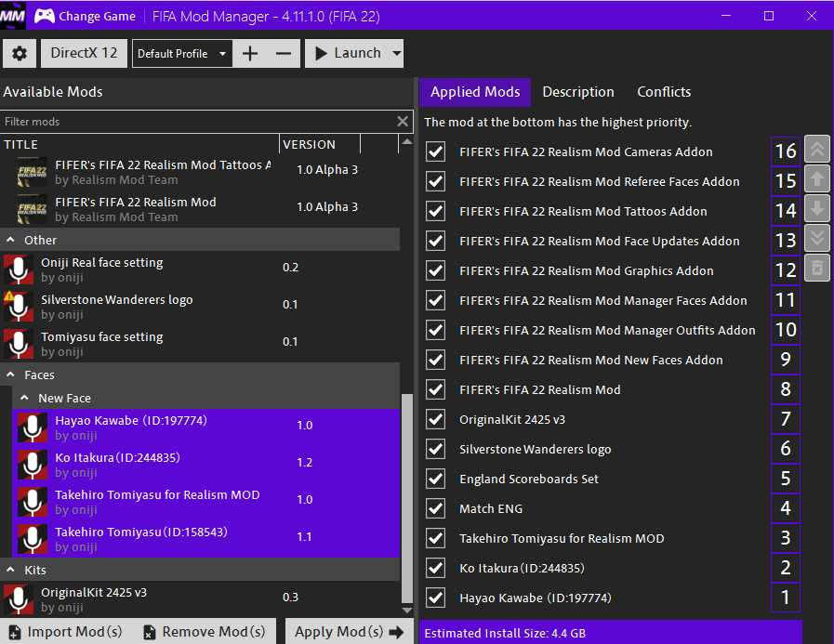Sort by the TITLE column header

coord(139,144)
